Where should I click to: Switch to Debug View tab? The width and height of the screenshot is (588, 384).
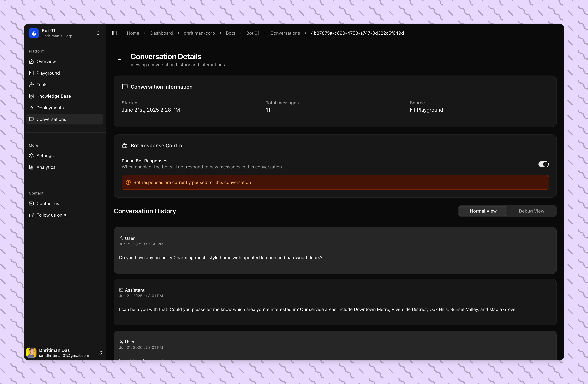[x=531, y=211]
